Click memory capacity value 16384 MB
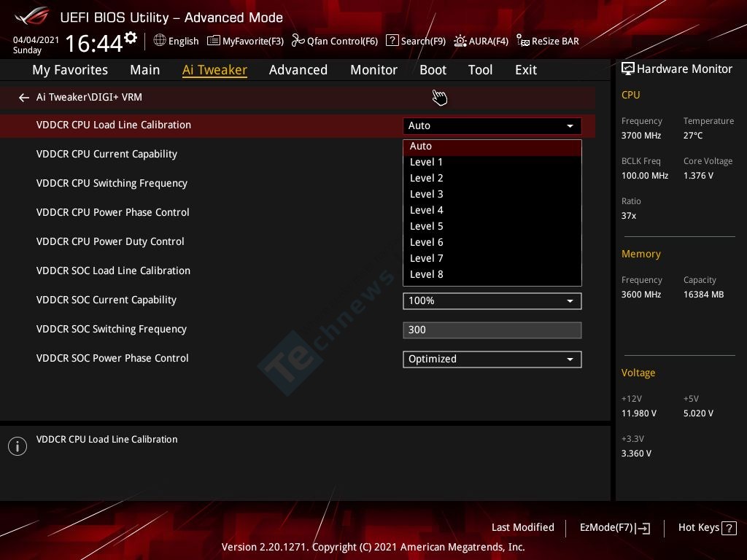 coord(703,295)
